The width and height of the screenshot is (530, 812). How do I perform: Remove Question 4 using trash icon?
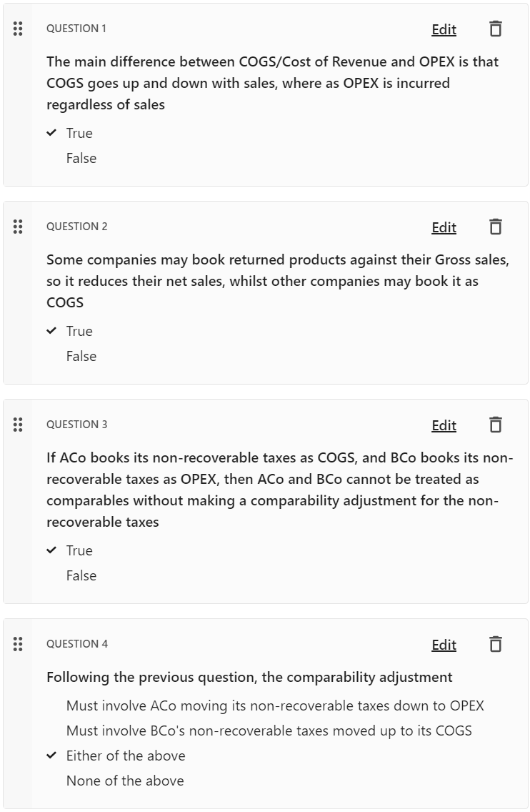pyautogui.click(x=495, y=644)
